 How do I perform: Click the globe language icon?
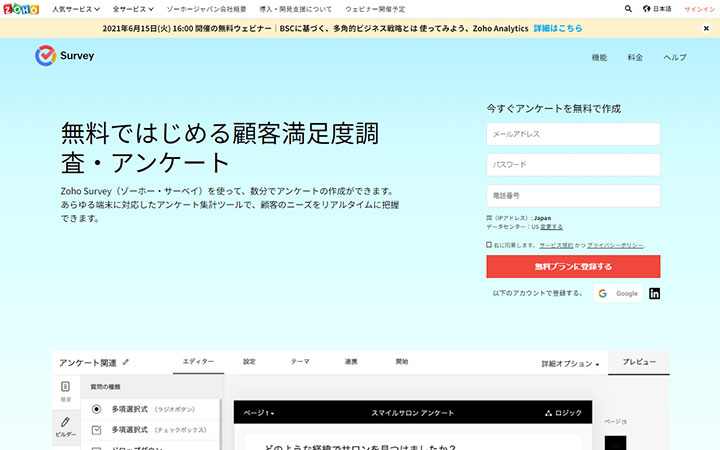pyautogui.click(x=647, y=9)
